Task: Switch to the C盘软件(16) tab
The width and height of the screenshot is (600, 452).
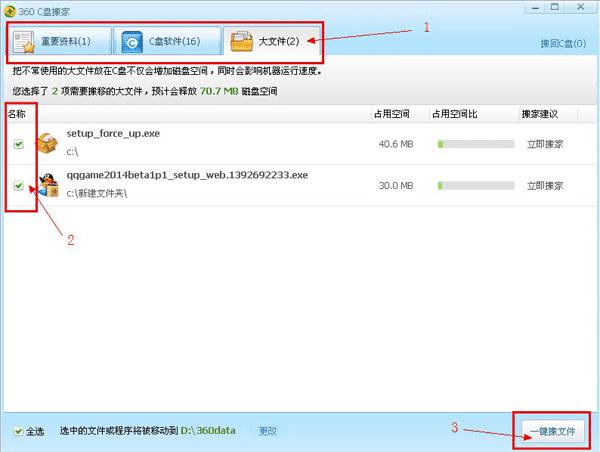Action: pyautogui.click(x=167, y=41)
